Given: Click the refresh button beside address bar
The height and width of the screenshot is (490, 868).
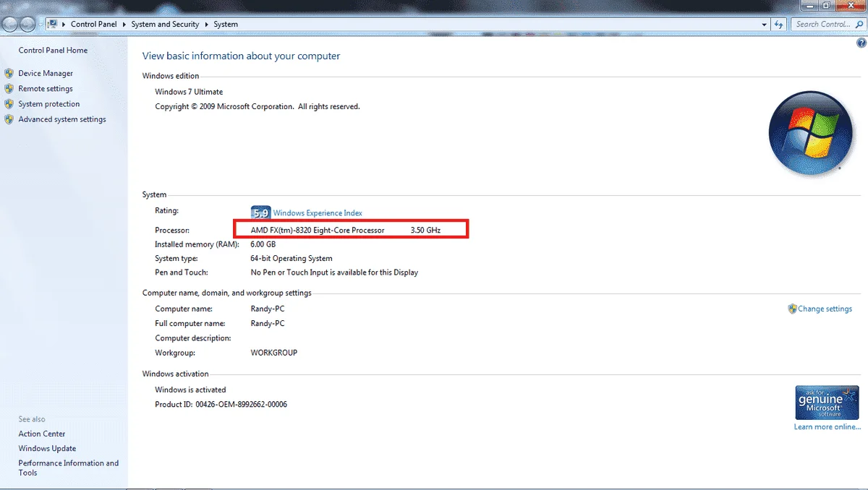Looking at the screenshot, I should coord(779,24).
